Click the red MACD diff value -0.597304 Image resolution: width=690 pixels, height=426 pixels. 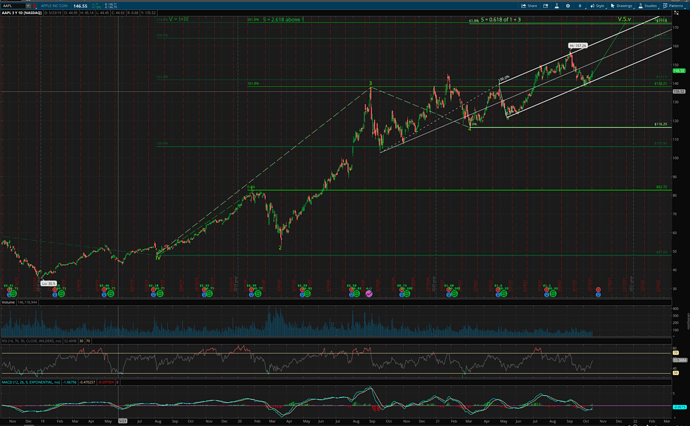coord(106,382)
